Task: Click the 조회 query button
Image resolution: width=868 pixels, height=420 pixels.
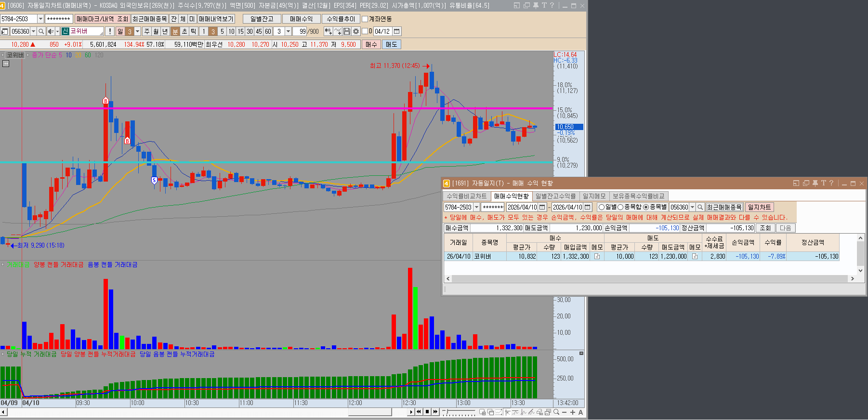Action: [765, 228]
